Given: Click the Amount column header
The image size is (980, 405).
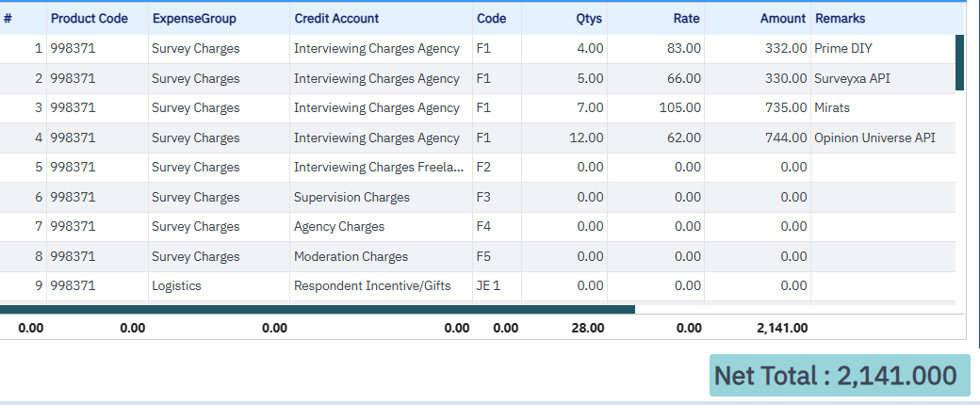Looking at the screenshot, I should pos(782,19).
